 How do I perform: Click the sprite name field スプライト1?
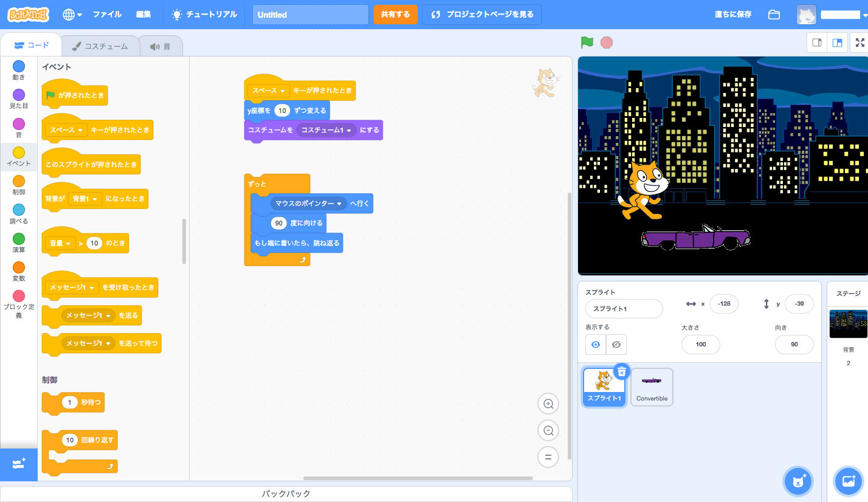[x=624, y=309]
